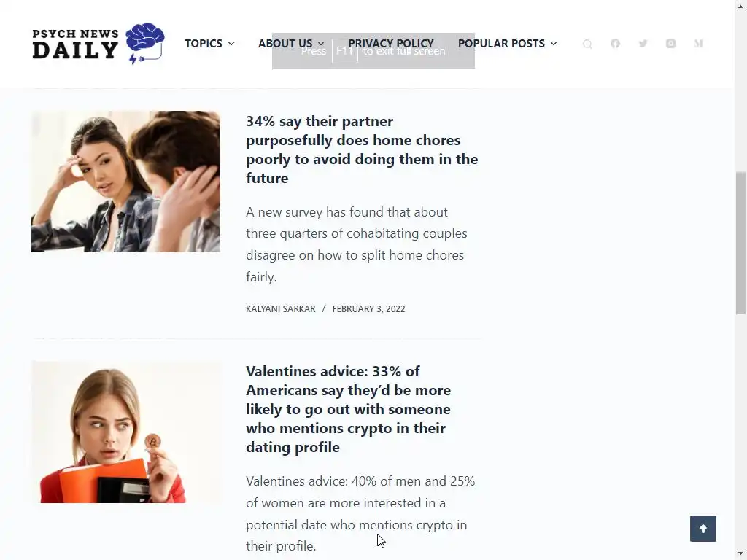Viewport: 747px width, 560px height.
Task: Open the Instagram icon in header
Action: tap(670, 43)
